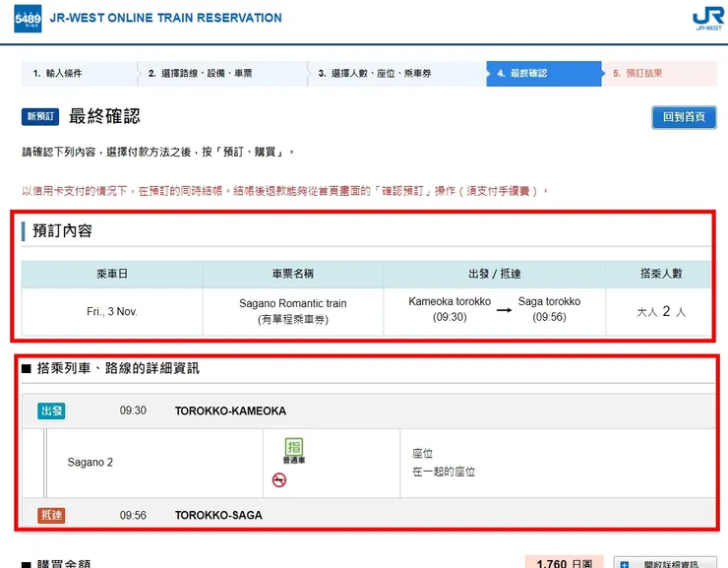Image resolution: width=728 pixels, height=568 pixels.
Task: Click the blue 出發 departure badge
Action: pyautogui.click(x=51, y=411)
